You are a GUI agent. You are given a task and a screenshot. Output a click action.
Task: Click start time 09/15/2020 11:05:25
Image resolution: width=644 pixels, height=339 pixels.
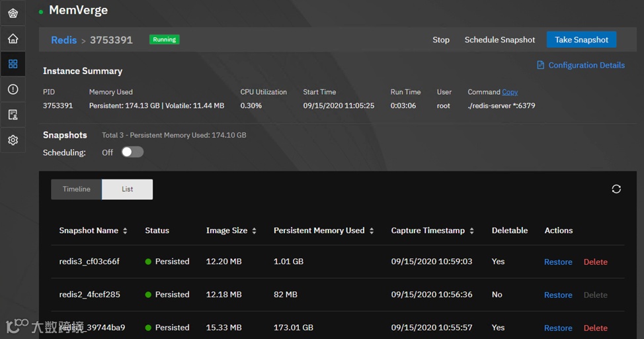[x=339, y=106]
